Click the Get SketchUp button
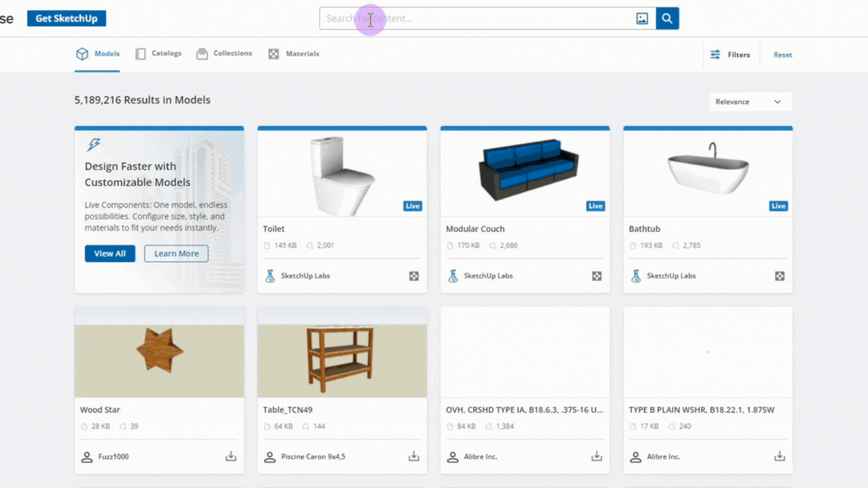The width and height of the screenshot is (868, 488). click(66, 19)
